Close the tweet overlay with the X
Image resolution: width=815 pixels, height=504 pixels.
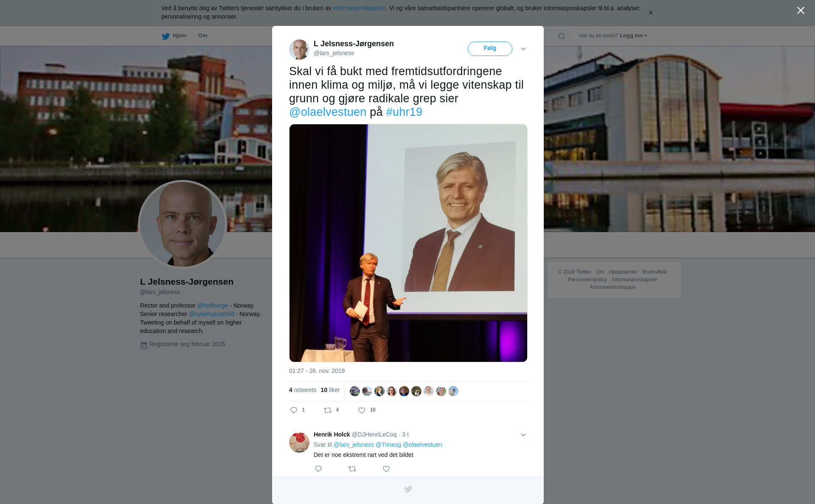(801, 11)
